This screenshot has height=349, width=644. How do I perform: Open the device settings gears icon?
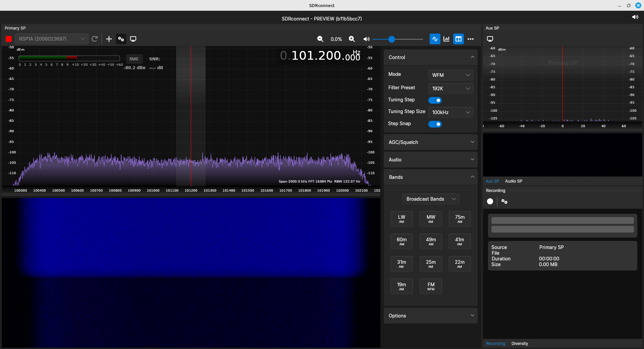tap(121, 39)
